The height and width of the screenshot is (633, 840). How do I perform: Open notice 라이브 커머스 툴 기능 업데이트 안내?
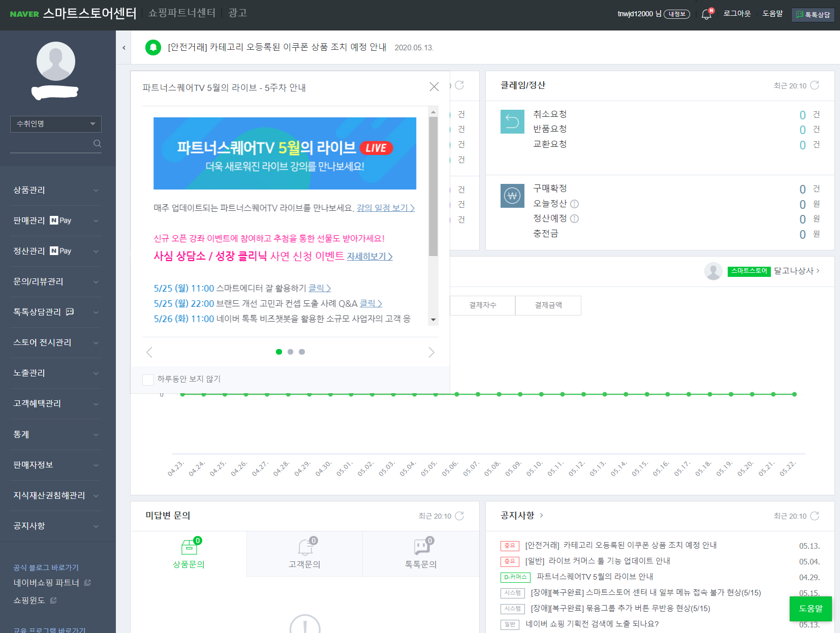pos(598,561)
